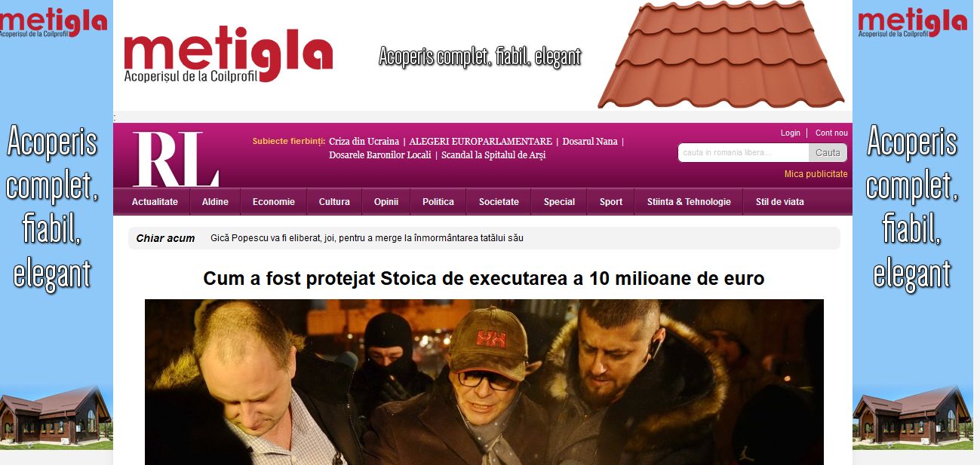Viewport: 980px width, 465px height.
Task: Open the Politica section
Action: [438, 202]
